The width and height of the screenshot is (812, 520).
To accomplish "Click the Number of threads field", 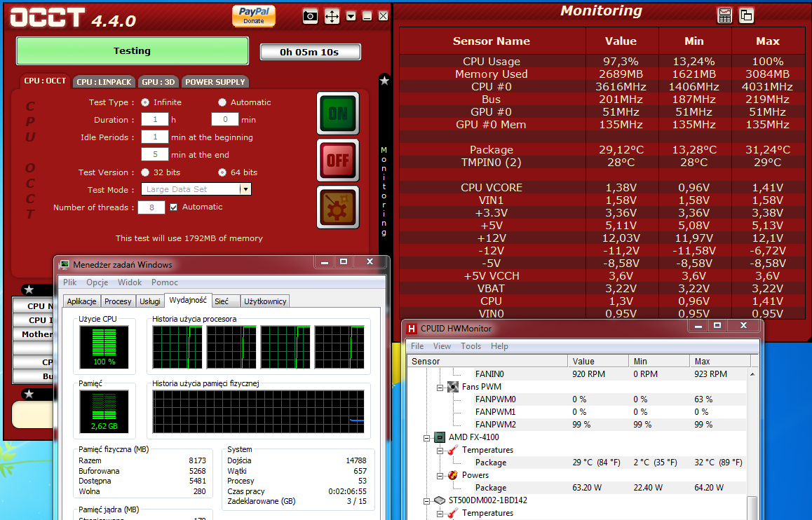I will 151,207.
